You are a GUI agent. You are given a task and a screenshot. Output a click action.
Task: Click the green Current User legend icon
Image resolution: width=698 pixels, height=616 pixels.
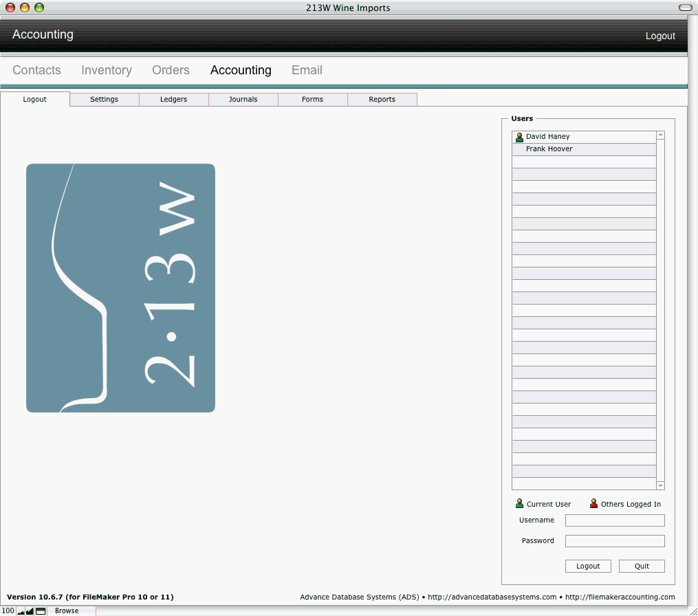pos(519,503)
